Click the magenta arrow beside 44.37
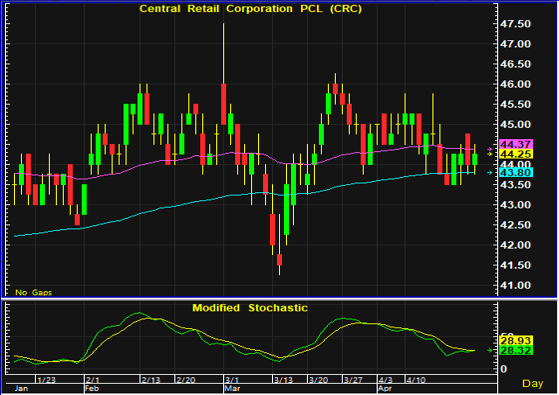This screenshot has height=395, width=559. (x=490, y=149)
